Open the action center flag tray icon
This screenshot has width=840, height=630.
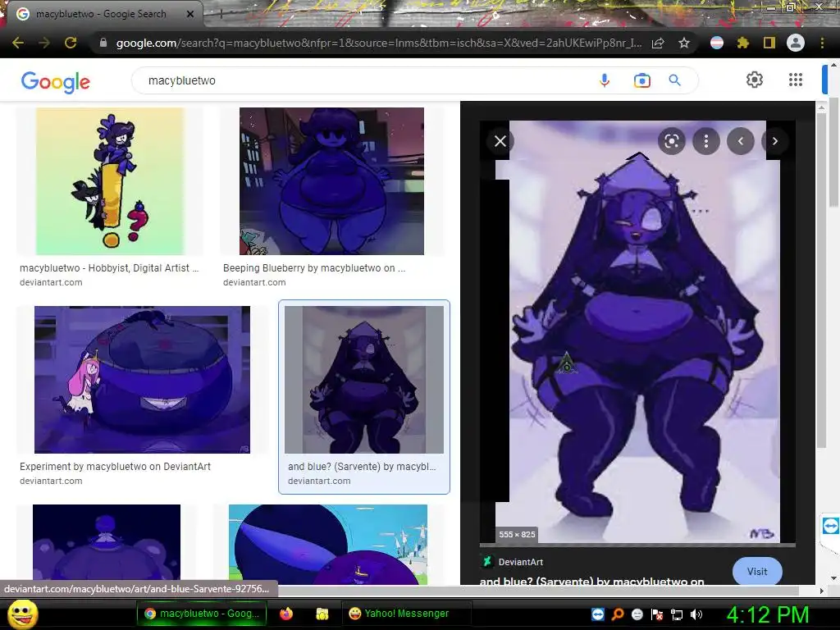click(x=657, y=614)
